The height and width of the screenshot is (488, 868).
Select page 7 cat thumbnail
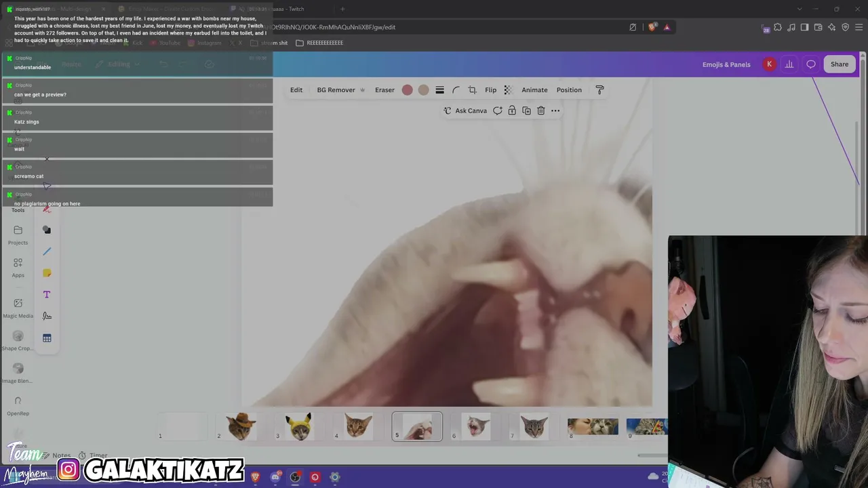[x=534, y=426]
